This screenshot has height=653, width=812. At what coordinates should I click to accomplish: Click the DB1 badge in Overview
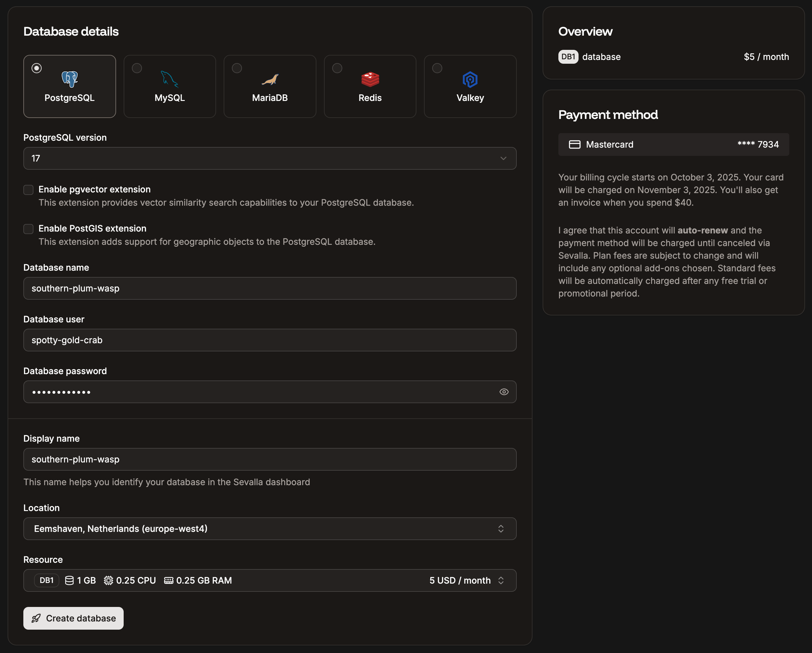(568, 57)
